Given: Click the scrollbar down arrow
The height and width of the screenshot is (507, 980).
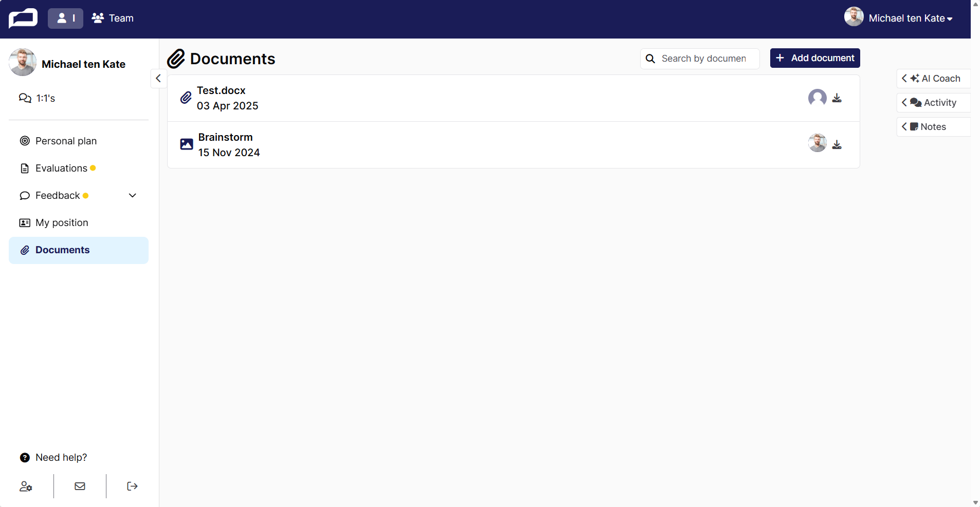Looking at the screenshot, I should (x=975, y=502).
